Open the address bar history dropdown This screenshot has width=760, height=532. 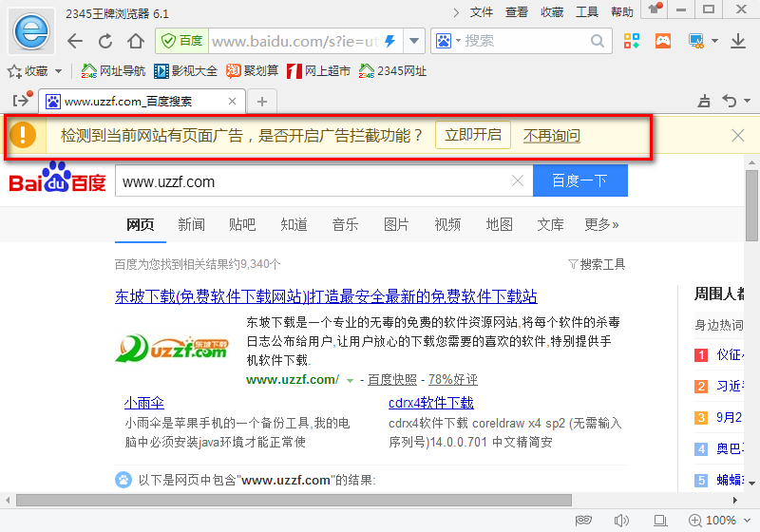[x=414, y=41]
